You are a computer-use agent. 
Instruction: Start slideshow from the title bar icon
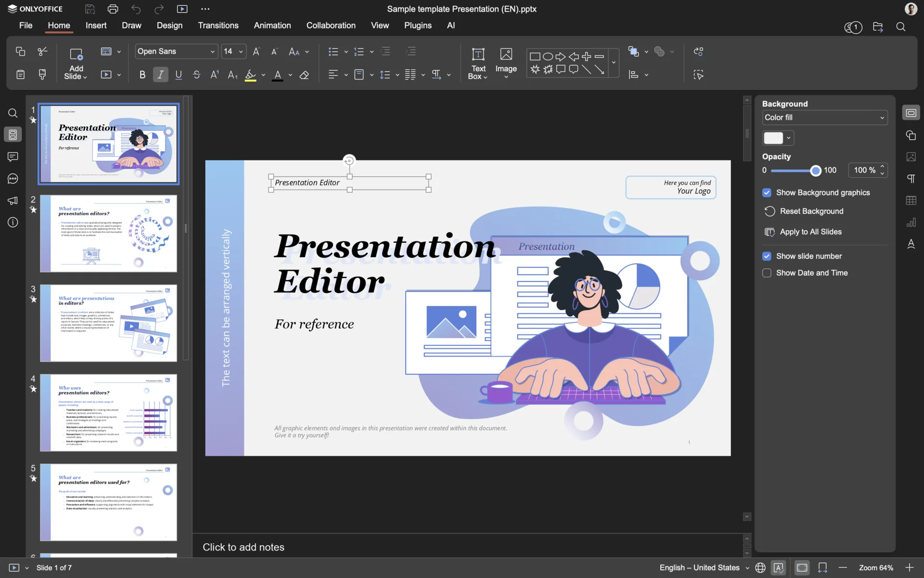(182, 9)
